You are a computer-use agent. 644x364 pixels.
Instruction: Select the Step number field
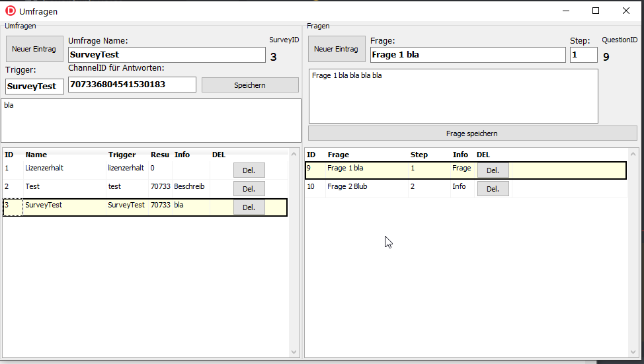(x=583, y=55)
